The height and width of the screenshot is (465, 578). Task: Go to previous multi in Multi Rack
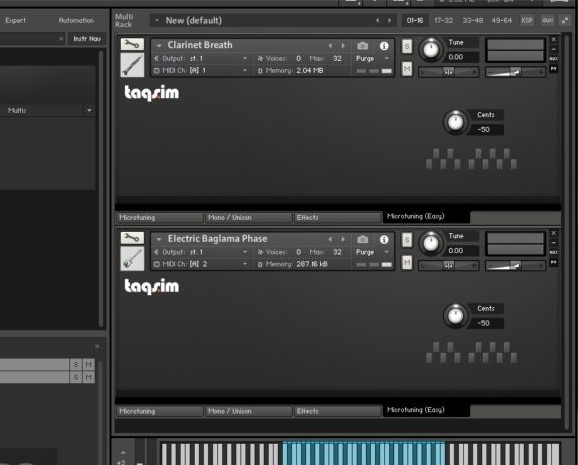pyautogui.click(x=377, y=21)
